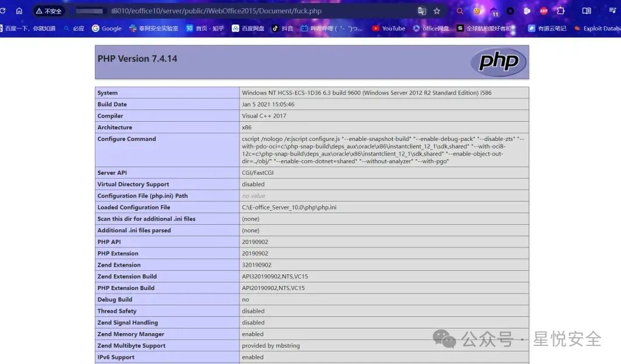Click the 'API320190902,NTS,VC15' value
Viewport: 621px width, 364px height.
(275, 276)
